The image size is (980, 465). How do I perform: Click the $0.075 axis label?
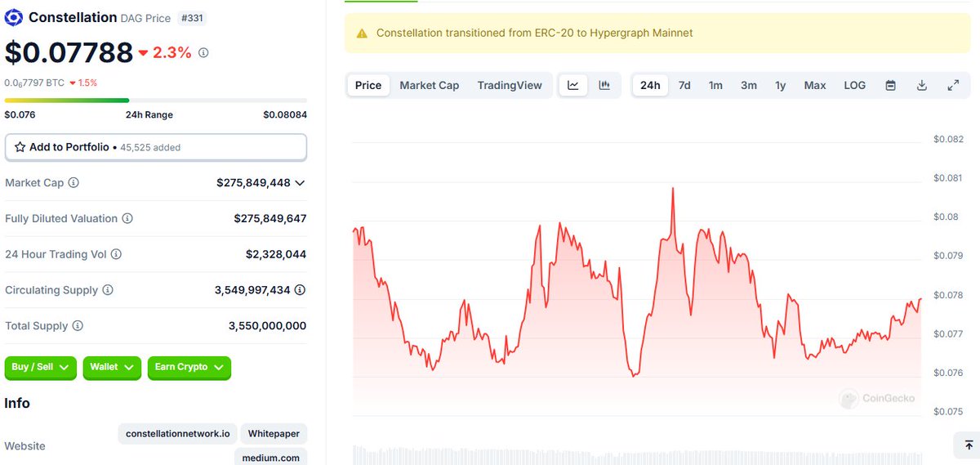tap(949, 413)
